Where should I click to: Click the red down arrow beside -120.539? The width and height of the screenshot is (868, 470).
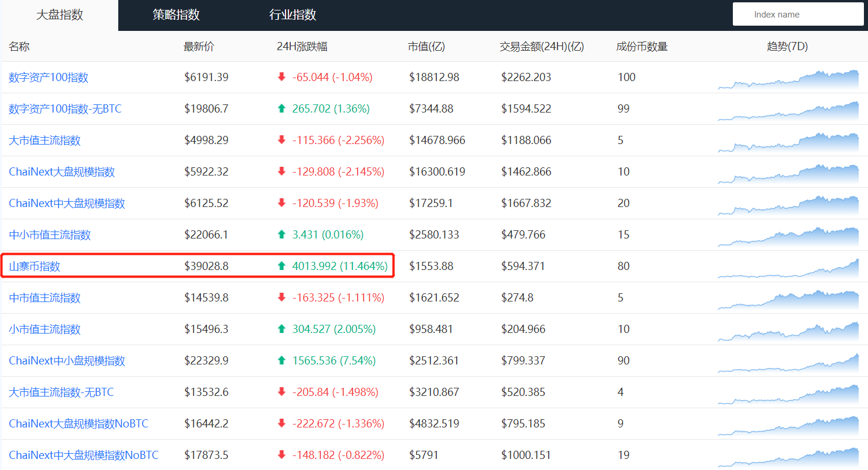tap(282, 203)
